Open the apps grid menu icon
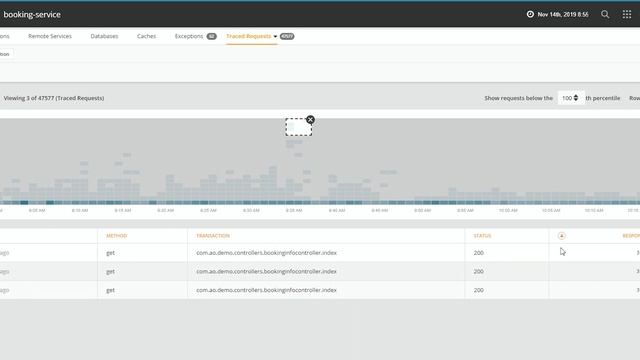Image resolution: width=640 pixels, height=360 pixels. (x=627, y=15)
